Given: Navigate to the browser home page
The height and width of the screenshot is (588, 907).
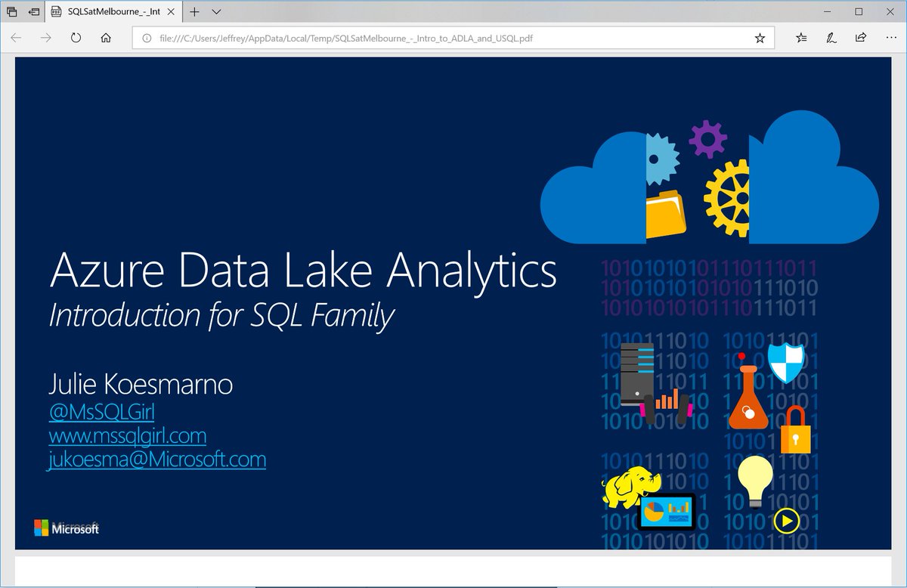Looking at the screenshot, I should coord(104,38).
